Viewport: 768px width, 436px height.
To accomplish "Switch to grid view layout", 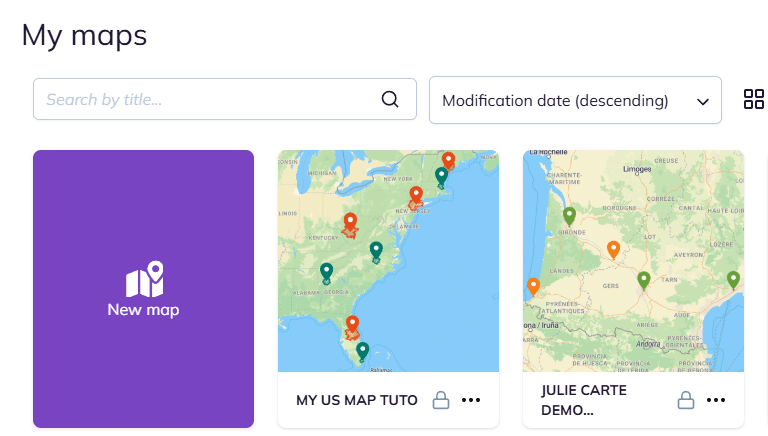I will [754, 99].
